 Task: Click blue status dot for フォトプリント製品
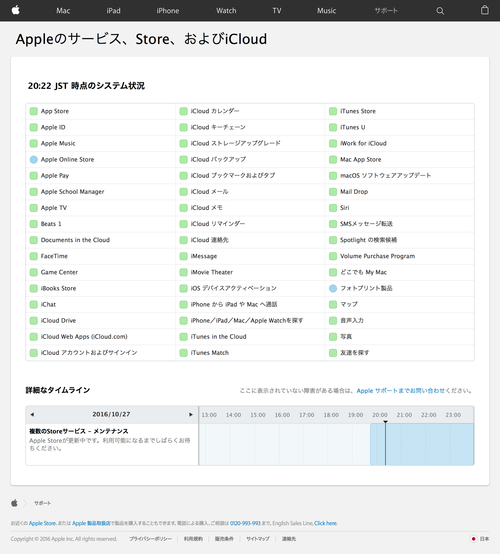333,288
